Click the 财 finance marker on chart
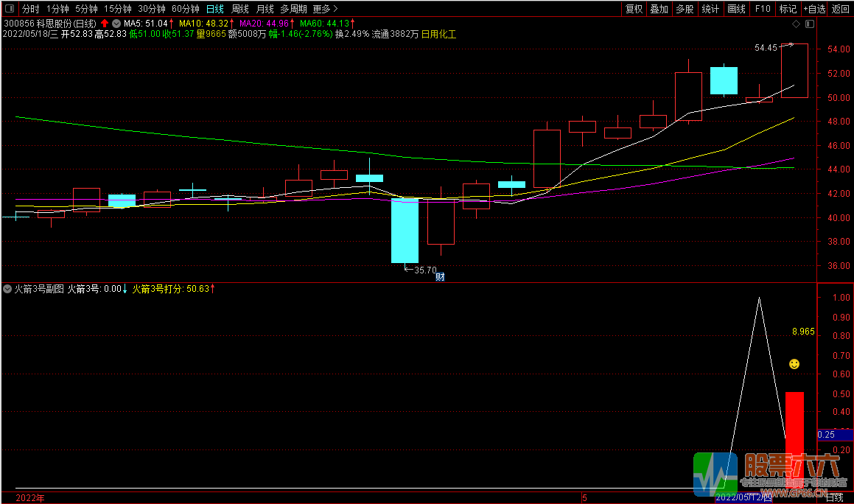The image size is (854, 504). click(x=440, y=277)
